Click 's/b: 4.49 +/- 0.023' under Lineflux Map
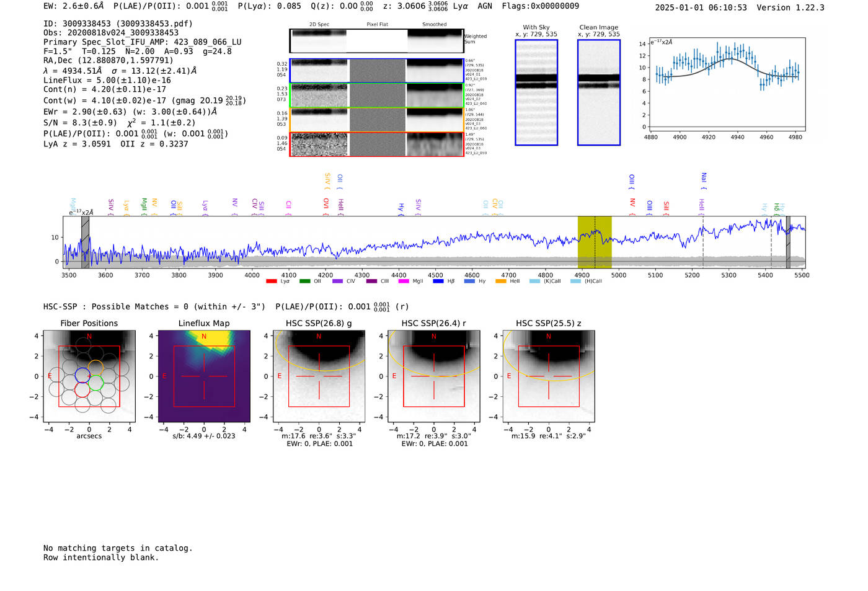Screen dimensions: 868x591 (x=204, y=436)
